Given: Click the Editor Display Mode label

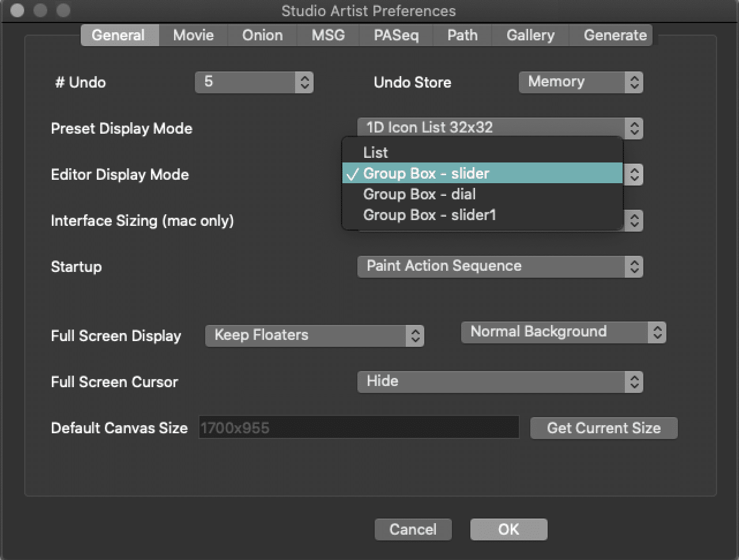Looking at the screenshot, I should pyautogui.click(x=120, y=175).
